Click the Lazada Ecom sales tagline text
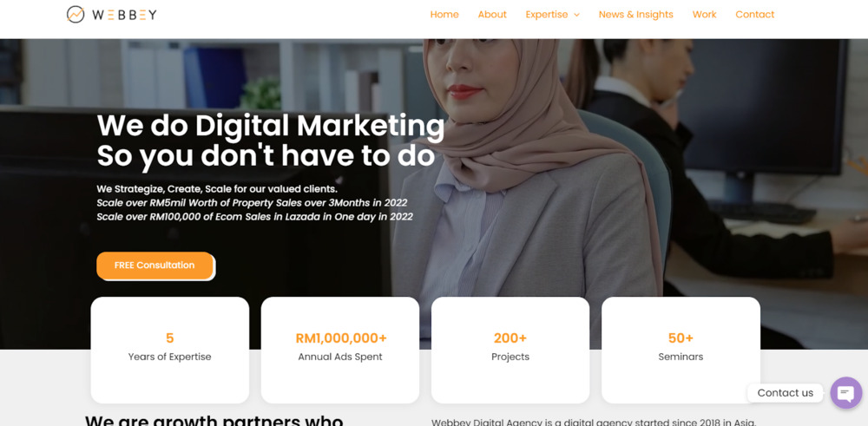This screenshot has height=426, width=868. (254, 217)
